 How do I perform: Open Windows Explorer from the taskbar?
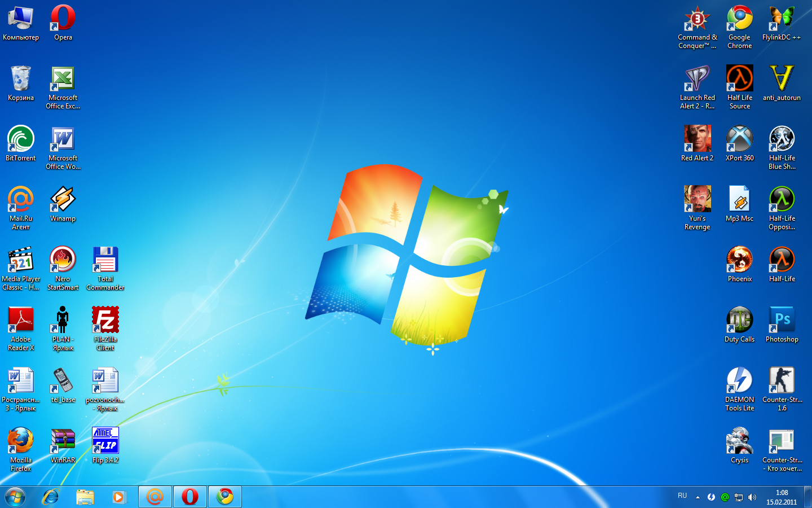85,497
